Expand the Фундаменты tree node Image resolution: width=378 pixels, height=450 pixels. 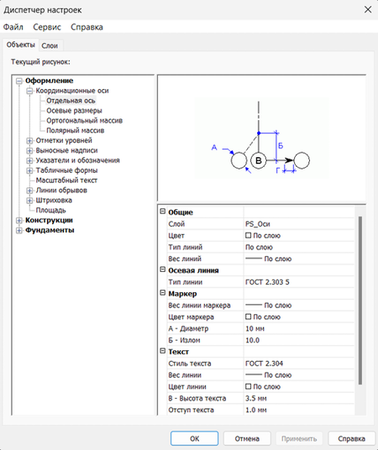click(19, 230)
